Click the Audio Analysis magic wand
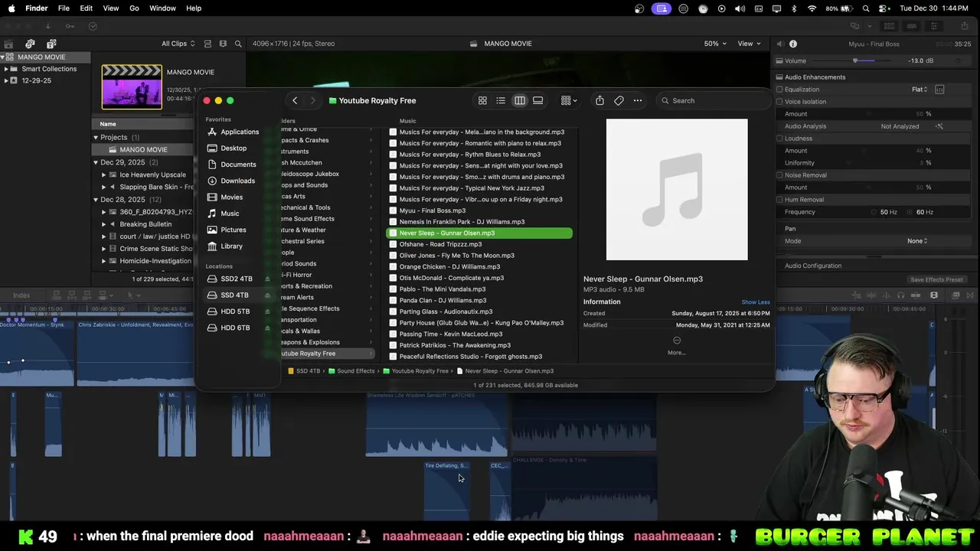Viewport: 980px width, 551px height. click(x=939, y=126)
